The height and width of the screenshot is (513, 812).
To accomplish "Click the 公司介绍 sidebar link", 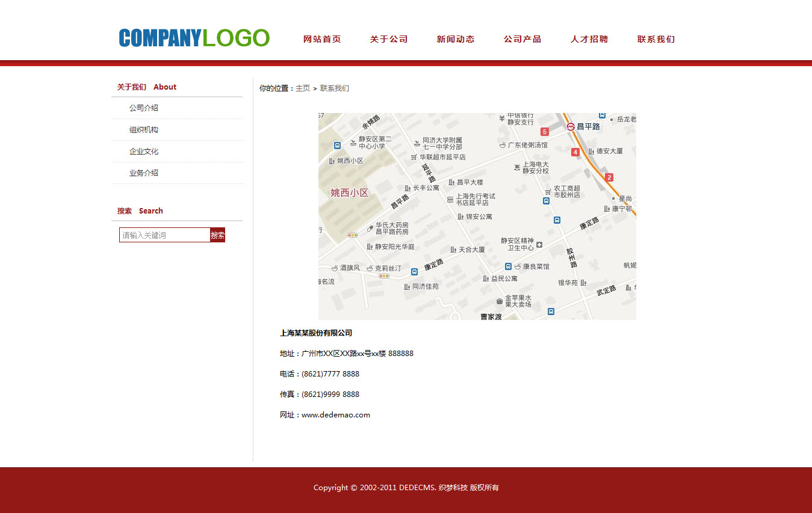I will (144, 108).
